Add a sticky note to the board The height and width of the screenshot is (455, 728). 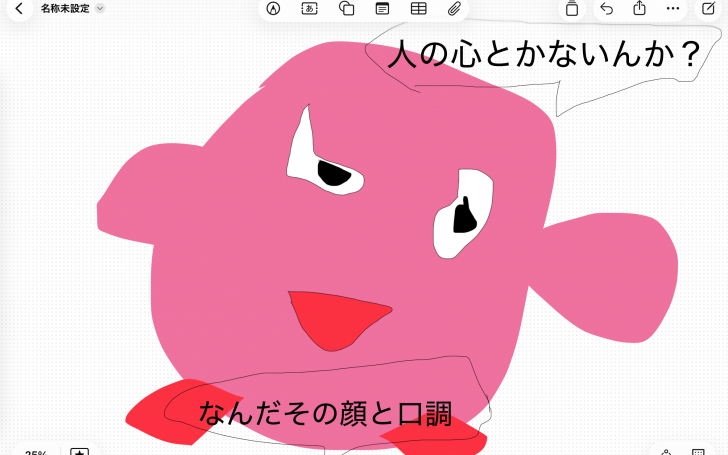click(x=382, y=8)
